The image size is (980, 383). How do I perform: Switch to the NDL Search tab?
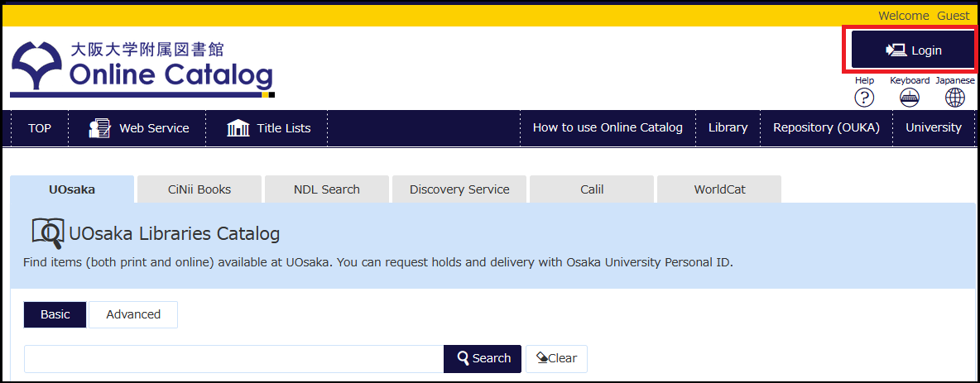327,189
